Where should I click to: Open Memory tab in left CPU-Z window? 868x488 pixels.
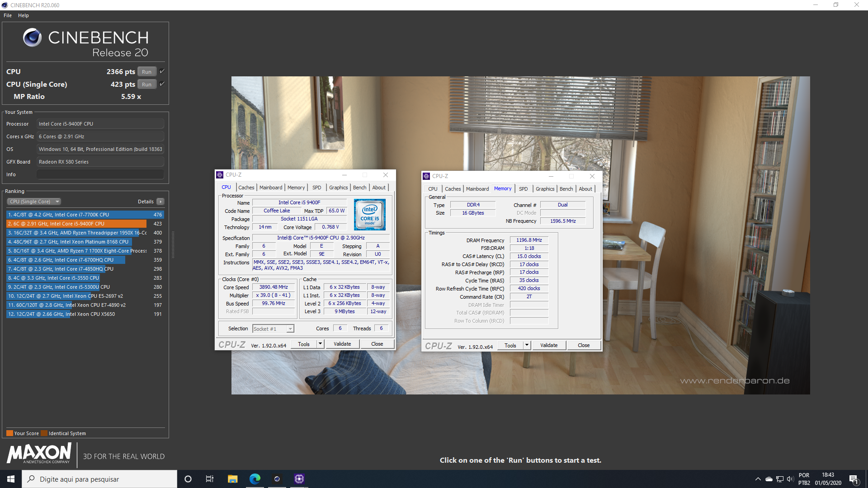[x=296, y=188]
